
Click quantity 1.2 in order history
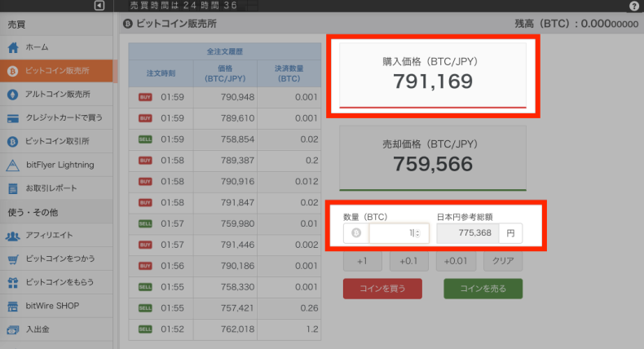[x=312, y=329]
